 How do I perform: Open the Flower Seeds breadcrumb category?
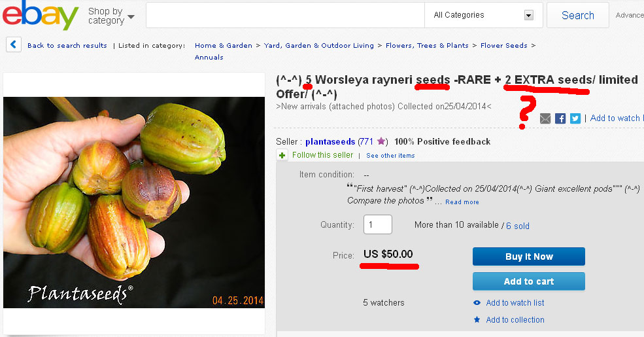tap(503, 46)
